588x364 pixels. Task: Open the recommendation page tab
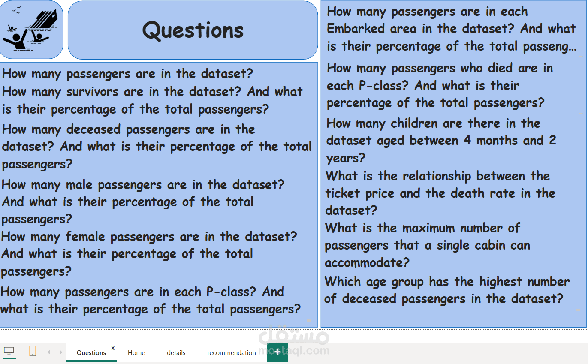tap(232, 352)
